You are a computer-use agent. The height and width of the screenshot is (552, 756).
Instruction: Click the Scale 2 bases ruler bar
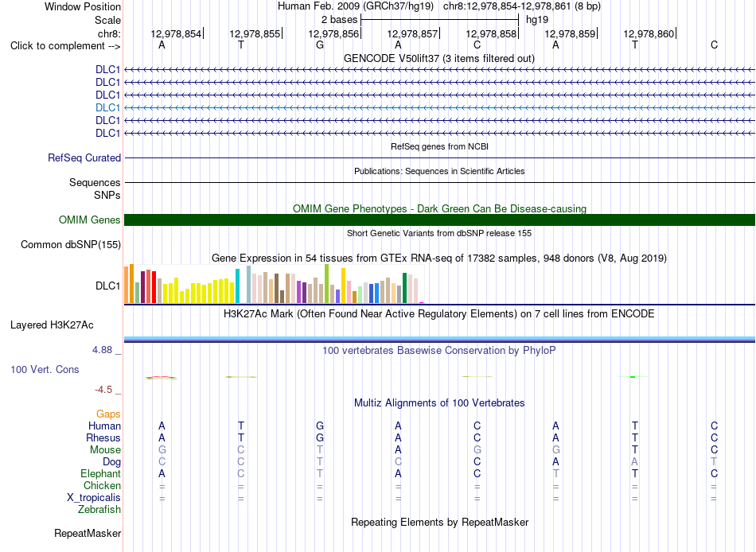440,20
